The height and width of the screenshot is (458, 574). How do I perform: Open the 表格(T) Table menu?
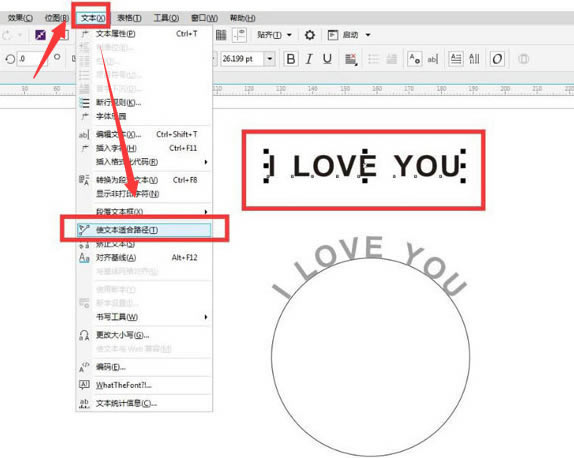tap(129, 18)
